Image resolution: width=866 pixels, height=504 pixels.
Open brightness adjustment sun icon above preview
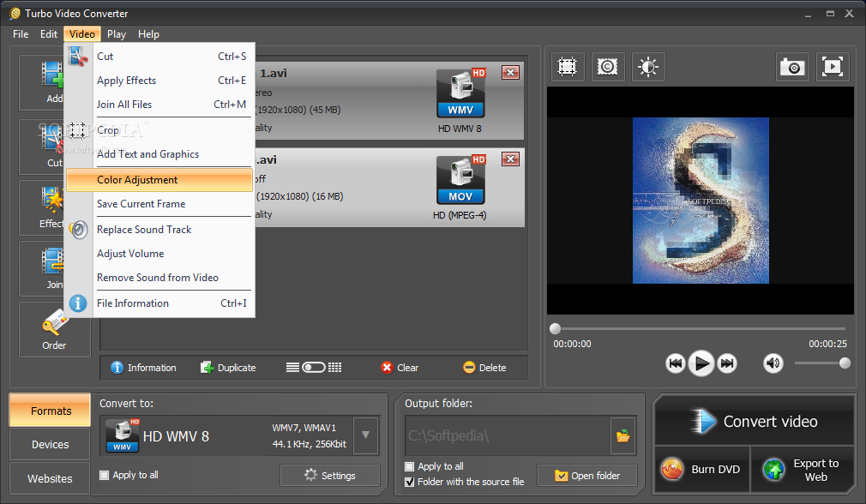[648, 67]
